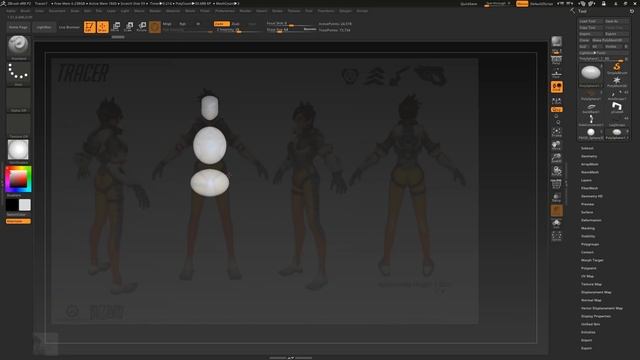Screen dimensions: 640x360
Task: Toggle PolyF polyframe display
Action: pyautogui.click(x=556, y=184)
